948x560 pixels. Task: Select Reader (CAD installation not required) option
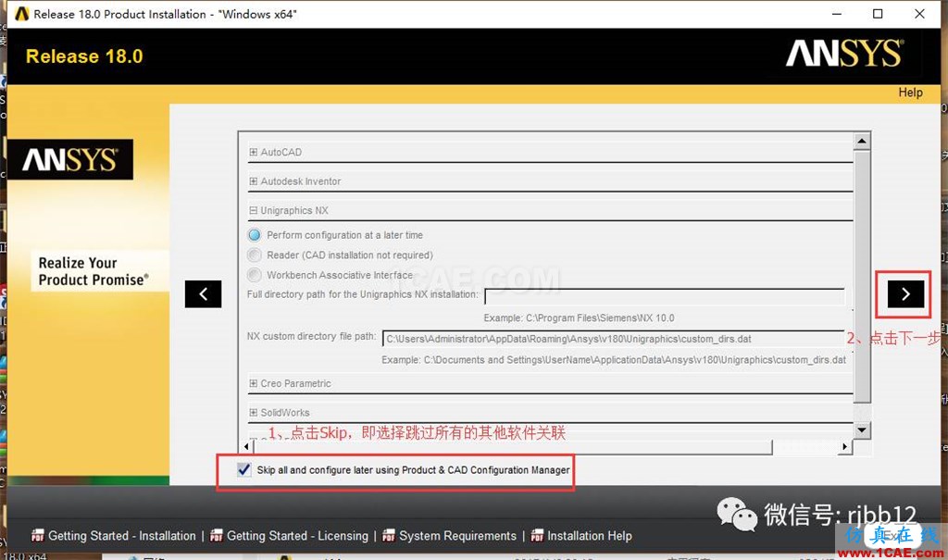click(255, 255)
